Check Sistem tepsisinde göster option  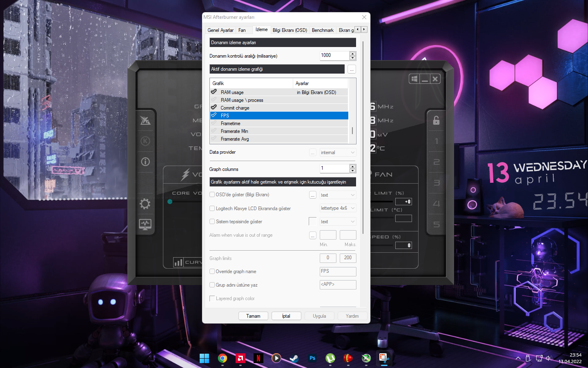coord(212,222)
